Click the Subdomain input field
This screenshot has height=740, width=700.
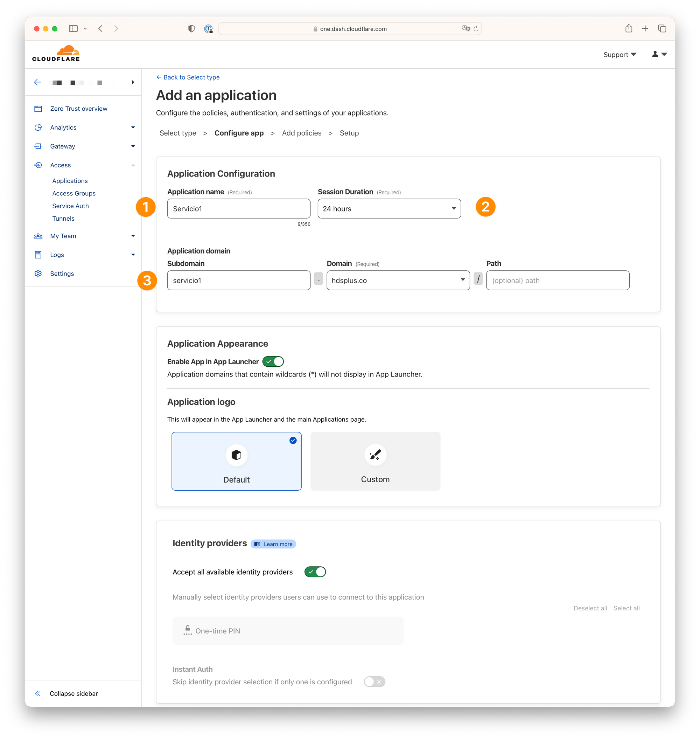239,281
